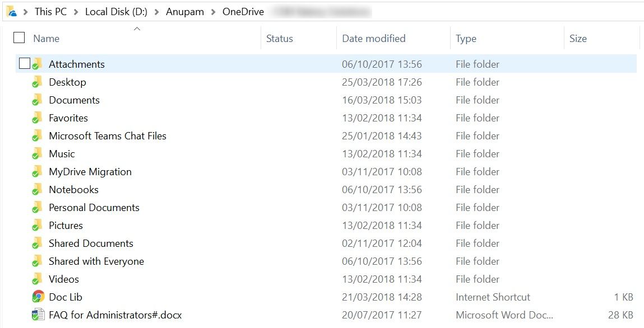Navigate to Anupam breadcrumb
Viewport: 644px width, 328px height.
click(x=185, y=12)
